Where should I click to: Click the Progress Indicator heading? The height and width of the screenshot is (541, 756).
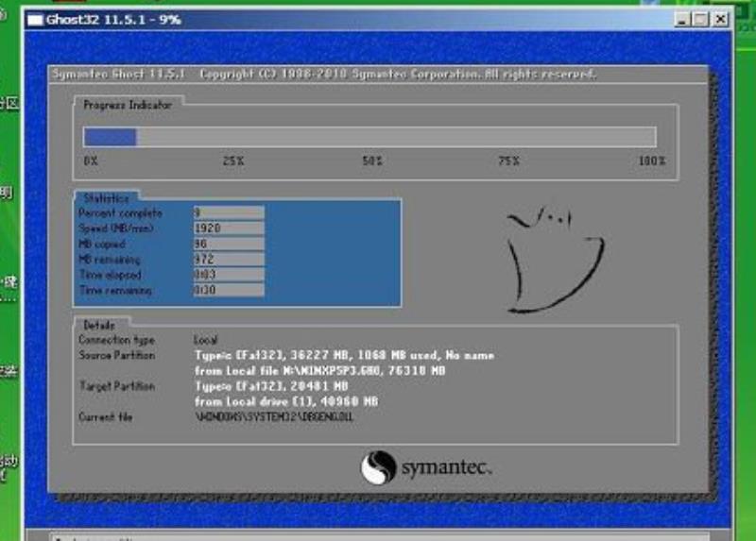[128, 105]
